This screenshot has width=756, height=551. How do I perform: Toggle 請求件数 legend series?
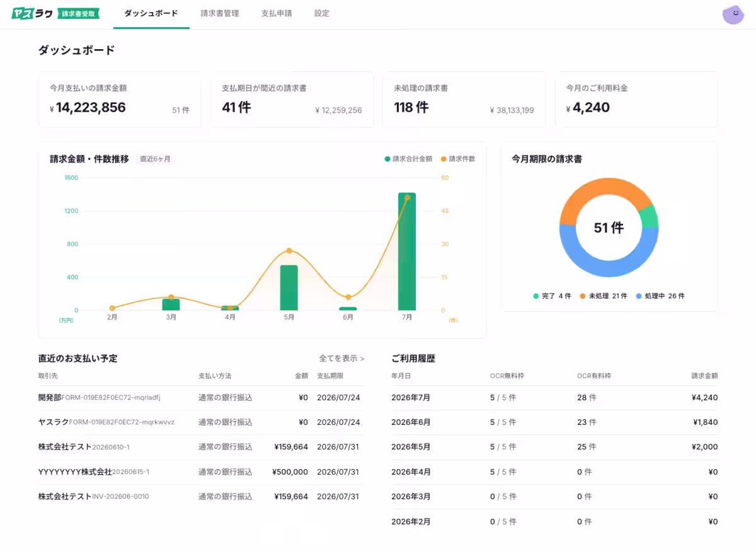click(x=458, y=159)
